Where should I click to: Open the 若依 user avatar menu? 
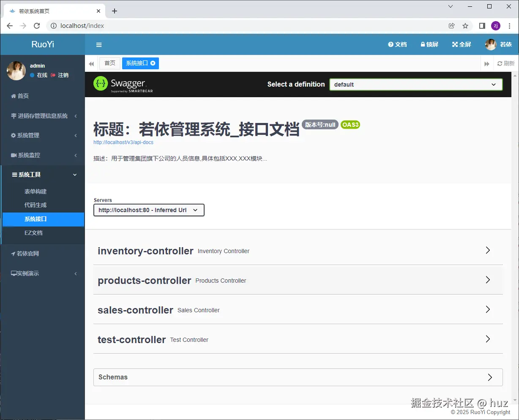(499, 44)
